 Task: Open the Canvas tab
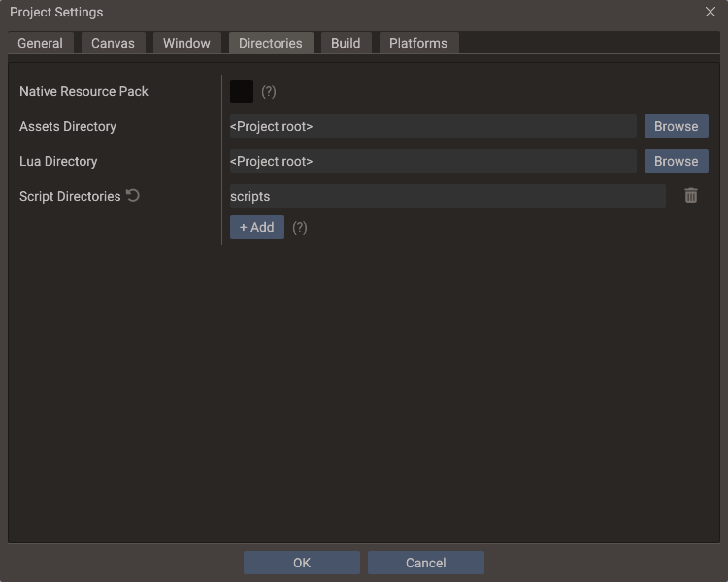pos(113,43)
